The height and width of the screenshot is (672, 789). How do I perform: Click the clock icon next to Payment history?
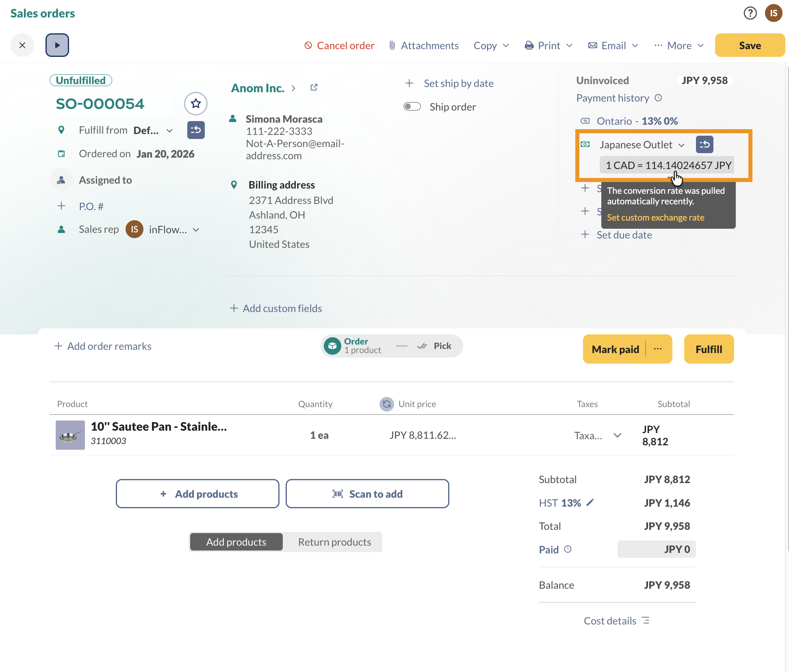click(x=658, y=98)
